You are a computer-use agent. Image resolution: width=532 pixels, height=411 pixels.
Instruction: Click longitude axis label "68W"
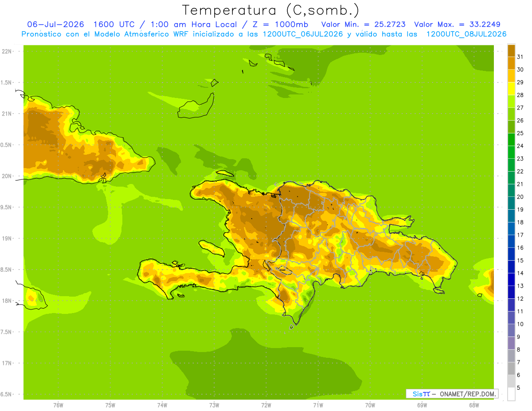474,405
